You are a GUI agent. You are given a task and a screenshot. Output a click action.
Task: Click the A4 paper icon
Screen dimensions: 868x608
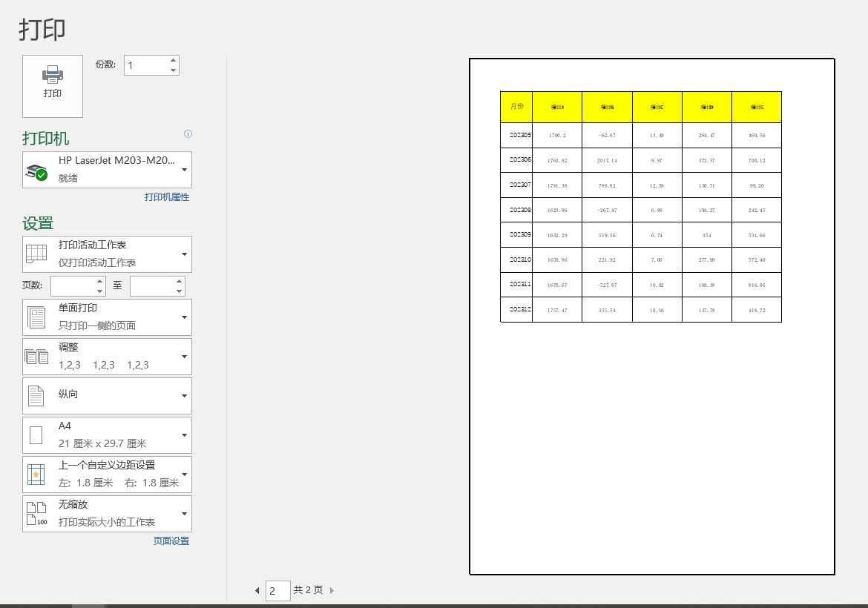[36, 435]
